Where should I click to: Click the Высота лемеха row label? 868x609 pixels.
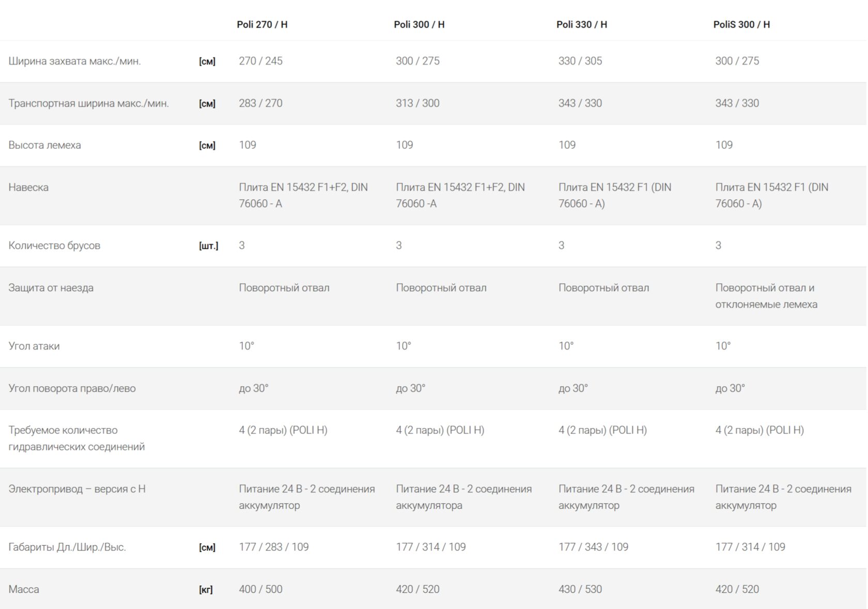44,145
